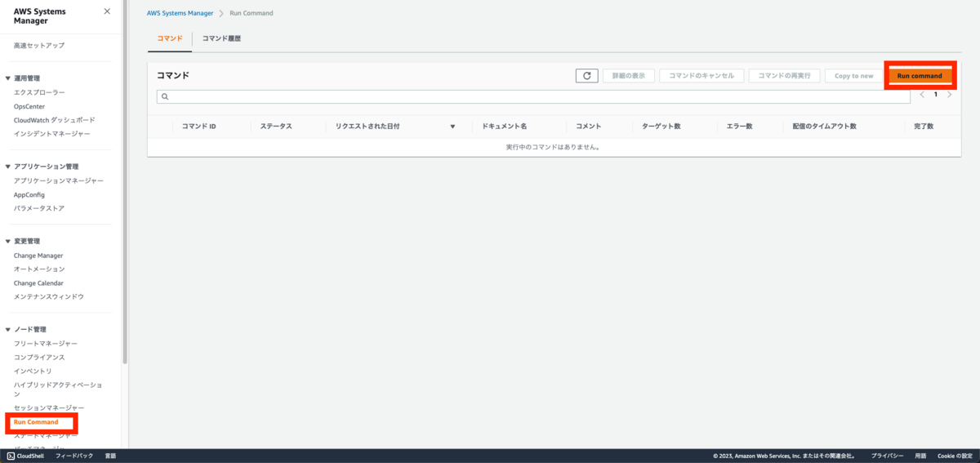Open プライバシー link in footer

pos(887,456)
